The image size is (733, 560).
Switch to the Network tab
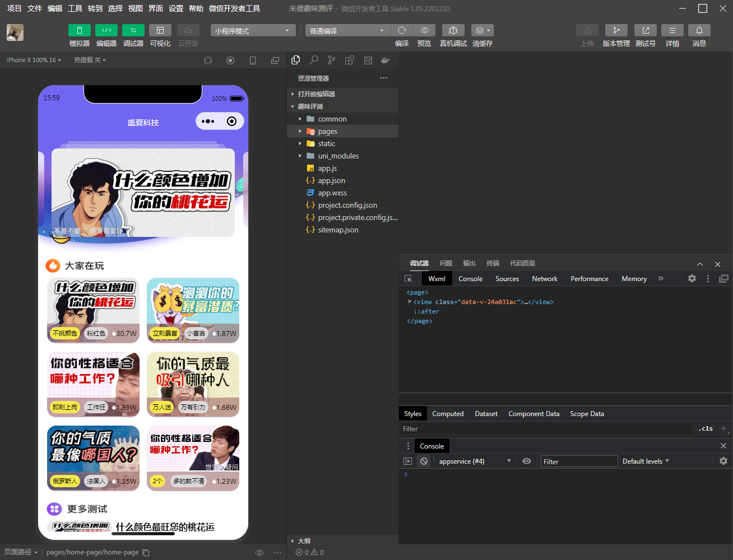point(545,278)
